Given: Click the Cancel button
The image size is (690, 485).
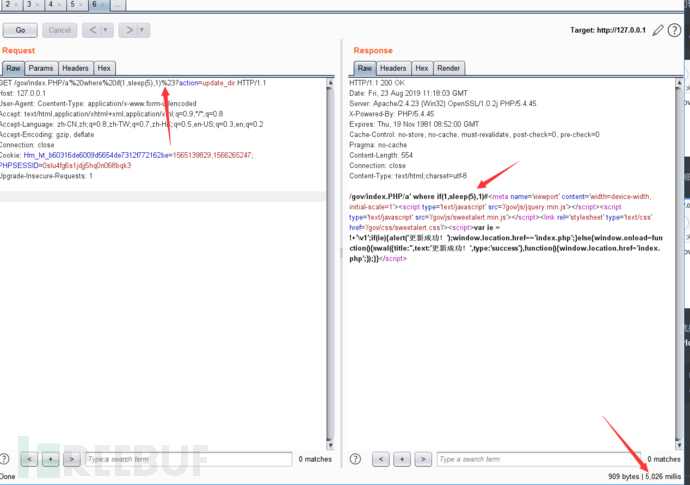Looking at the screenshot, I should coord(59,30).
